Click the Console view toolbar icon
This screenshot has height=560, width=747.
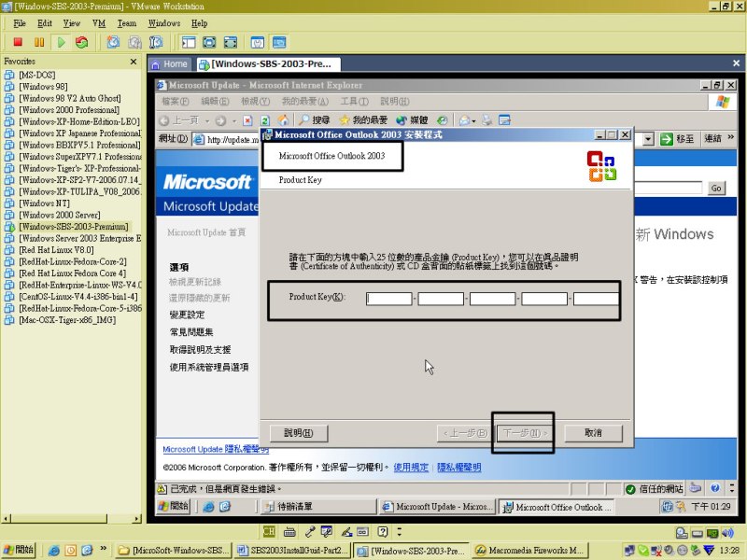pyautogui.click(x=279, y=42)
